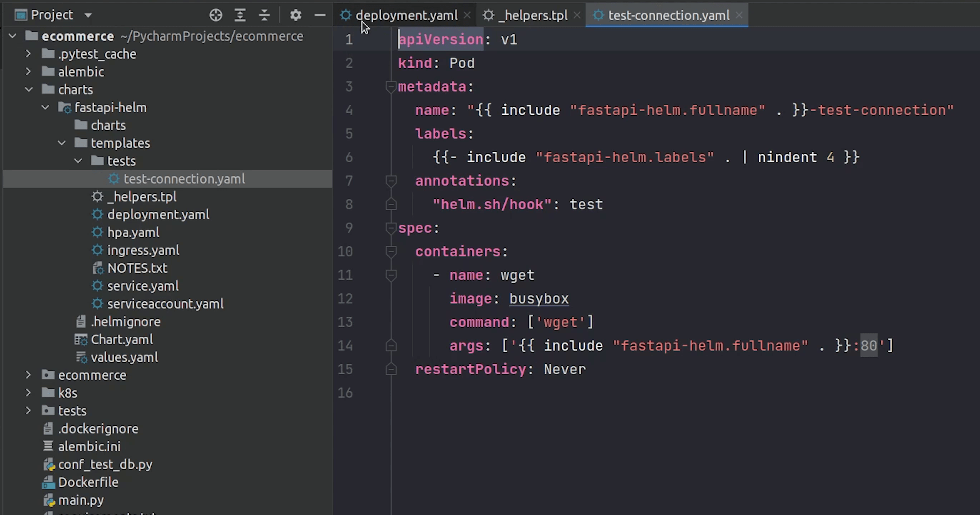Open Project panel settings gear

[x=295, y=15]
